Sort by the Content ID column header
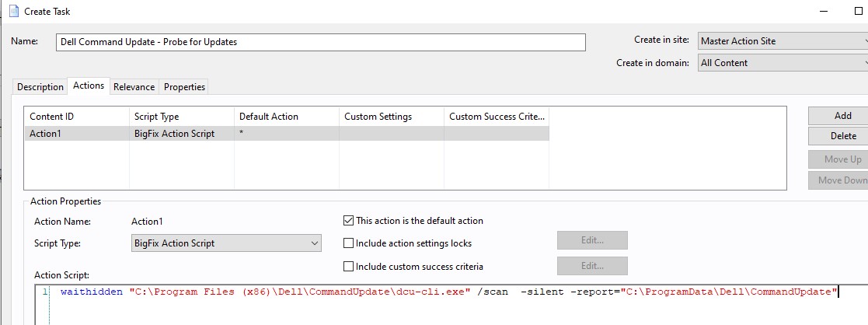This screenshot has height=325, width=868. coord(76,117)
